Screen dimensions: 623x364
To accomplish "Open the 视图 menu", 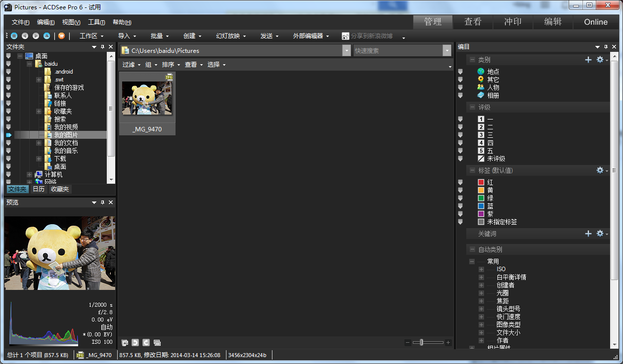I will click(x=71, y=22).
